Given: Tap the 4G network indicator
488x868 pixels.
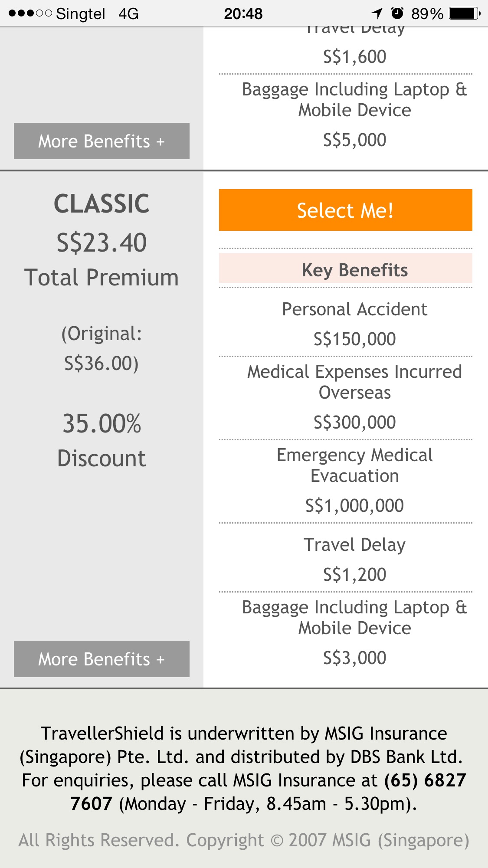Looking at the screenshot, I should point(128,14).
